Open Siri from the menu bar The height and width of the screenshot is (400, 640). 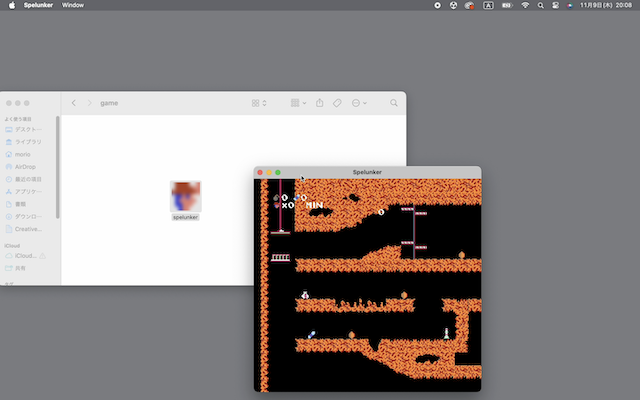[x=570, y=5]
